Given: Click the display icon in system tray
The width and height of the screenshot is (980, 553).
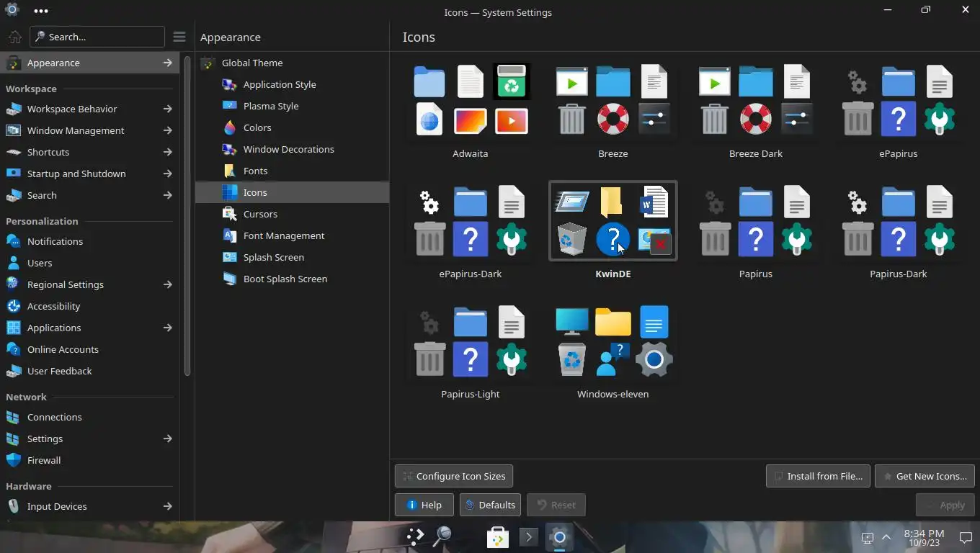Looking at the screenshot, I should click(x=868, y=537).
